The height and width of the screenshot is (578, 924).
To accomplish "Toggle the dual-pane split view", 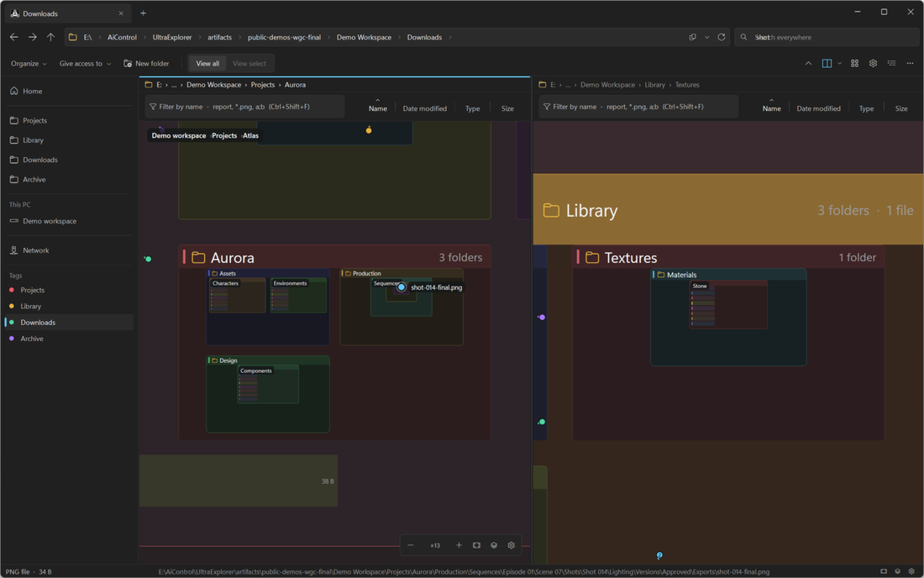I will 827,64.
